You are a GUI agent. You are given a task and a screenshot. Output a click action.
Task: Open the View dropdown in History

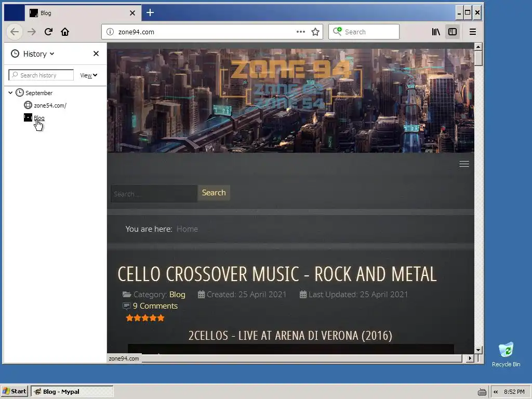(88, 75)
